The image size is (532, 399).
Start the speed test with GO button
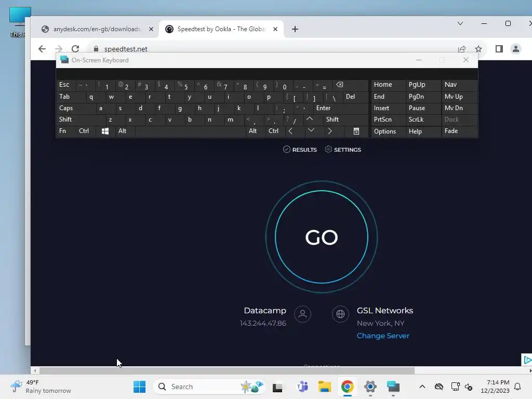click(x=321, y=237)
